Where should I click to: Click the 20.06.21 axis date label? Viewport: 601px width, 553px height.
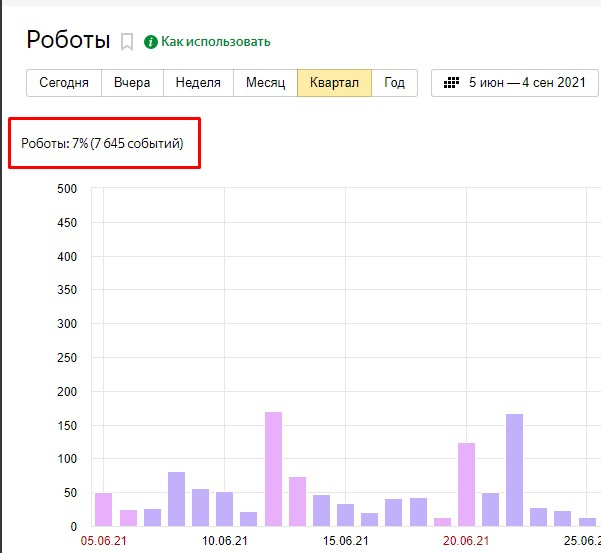(x=465, y=540)
